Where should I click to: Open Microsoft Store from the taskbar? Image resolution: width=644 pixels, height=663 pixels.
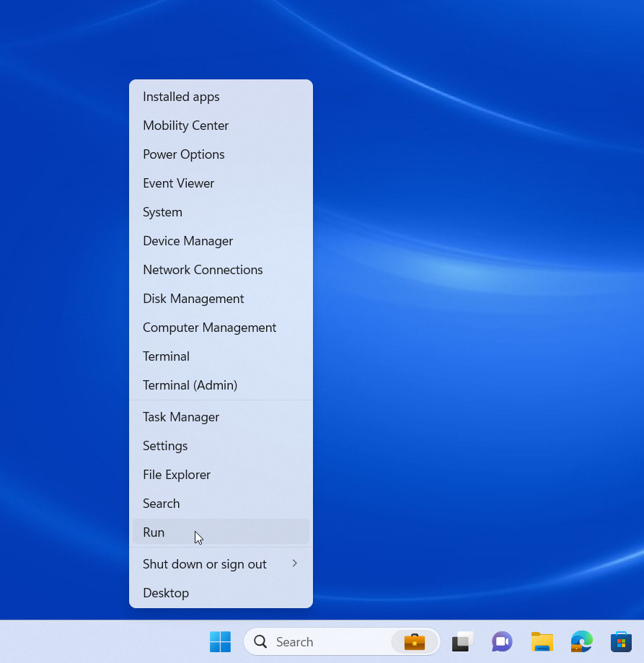(x=621, y=641)
